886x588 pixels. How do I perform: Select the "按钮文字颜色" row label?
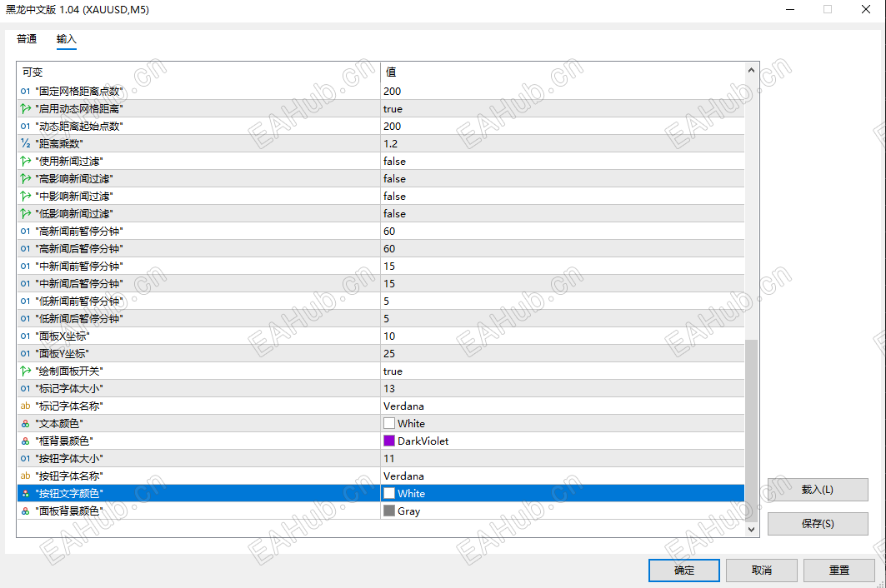pos(69,494)
